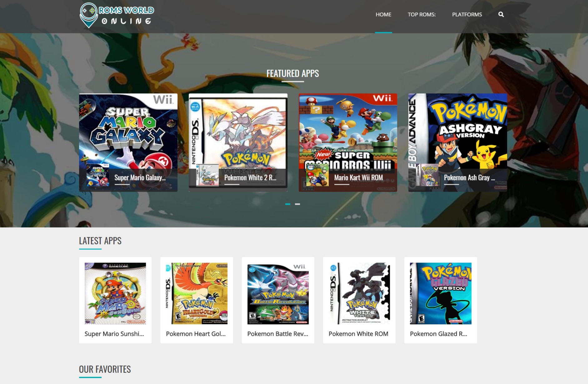
Task: Open the PLATFORMS menu
Action: (467, 14)
